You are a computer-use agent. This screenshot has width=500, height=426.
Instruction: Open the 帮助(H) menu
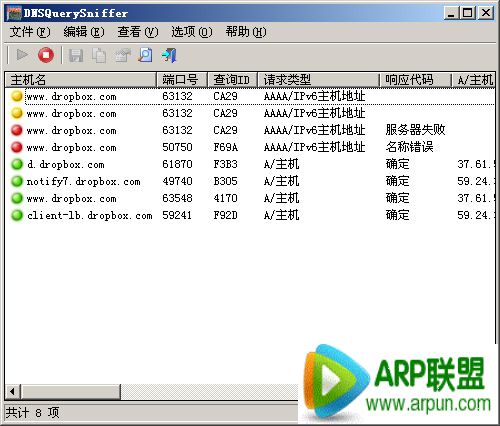point(246,32)
